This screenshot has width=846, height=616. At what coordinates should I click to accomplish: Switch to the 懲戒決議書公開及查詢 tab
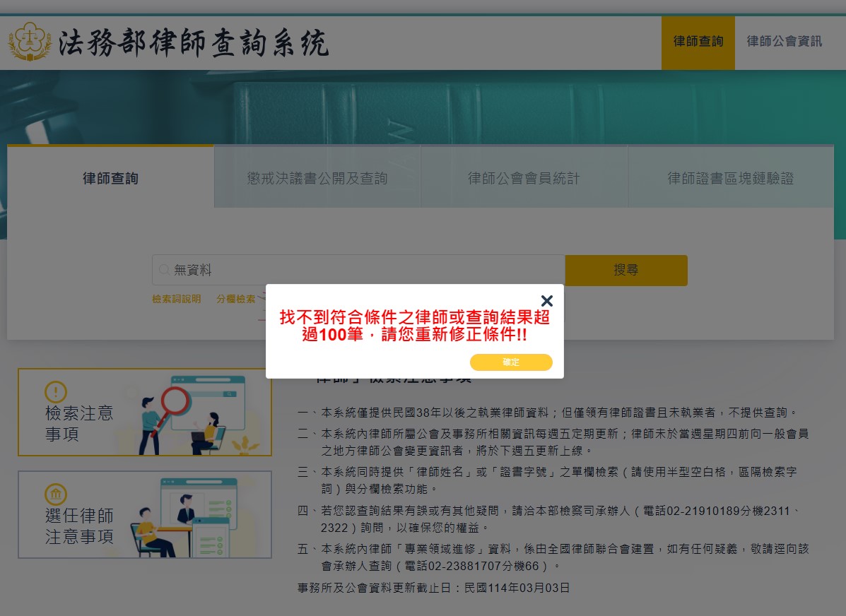[317, 179]
